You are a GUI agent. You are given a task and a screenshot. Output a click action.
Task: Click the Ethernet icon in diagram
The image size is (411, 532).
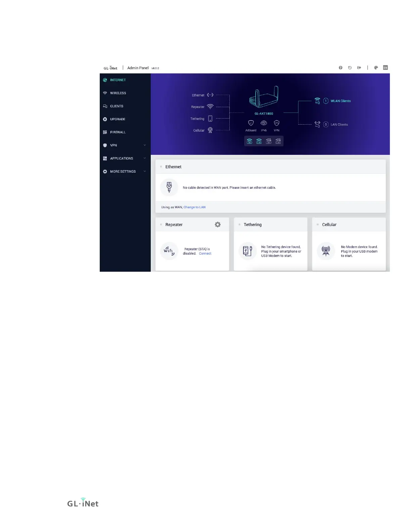(210, 95)
